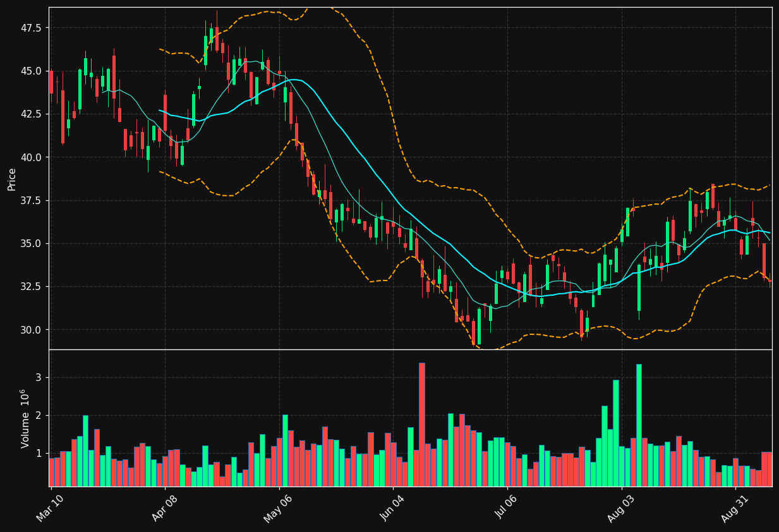Click the Mar 10 date label
This screenshot has height=532, width=779.
[x=50, y=509]
